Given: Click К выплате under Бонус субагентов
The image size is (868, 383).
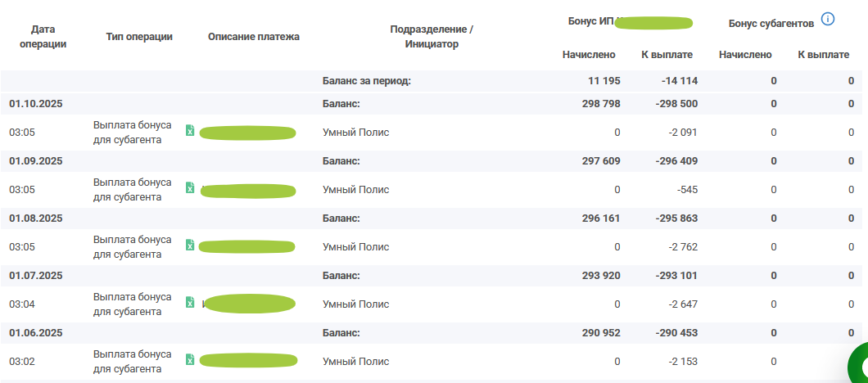Looking at the screenshot, I should 823,55.
